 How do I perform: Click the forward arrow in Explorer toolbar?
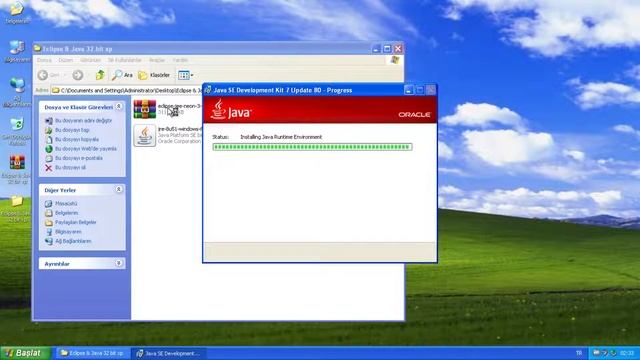[78, 75]
